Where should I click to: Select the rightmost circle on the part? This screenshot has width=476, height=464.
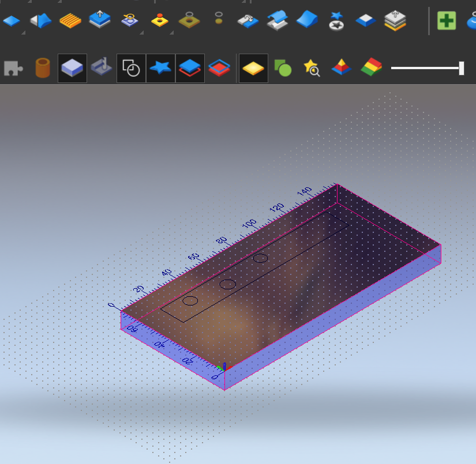260,258
